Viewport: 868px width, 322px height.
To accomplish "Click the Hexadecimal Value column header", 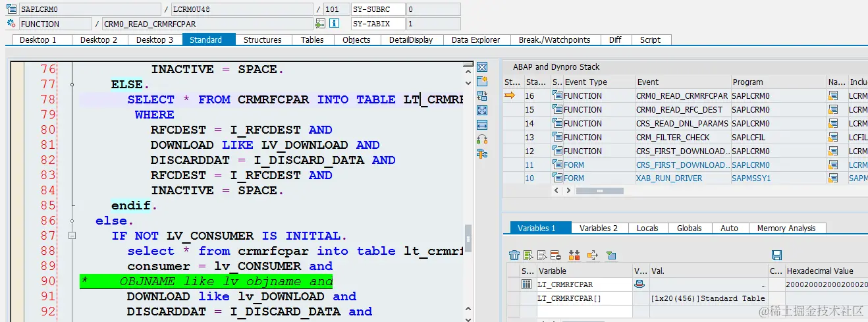I will [826, 271].
